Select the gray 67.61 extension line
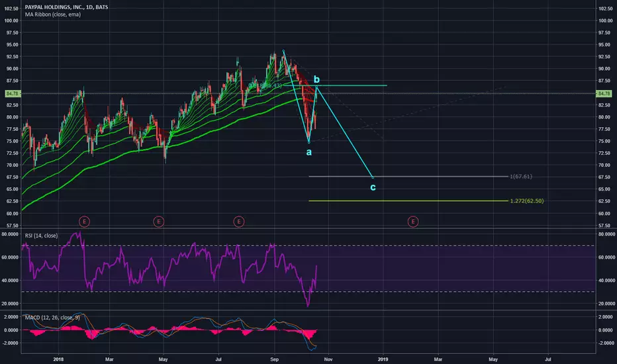The width and height of the screenshot is (617, 364). (408, 176)
